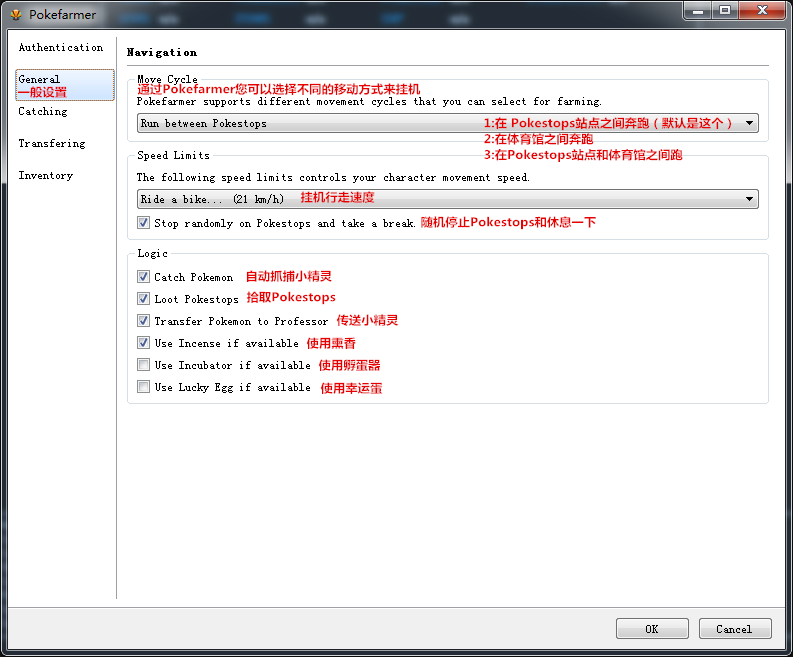Maximize the Pokefarmer window

725,10
